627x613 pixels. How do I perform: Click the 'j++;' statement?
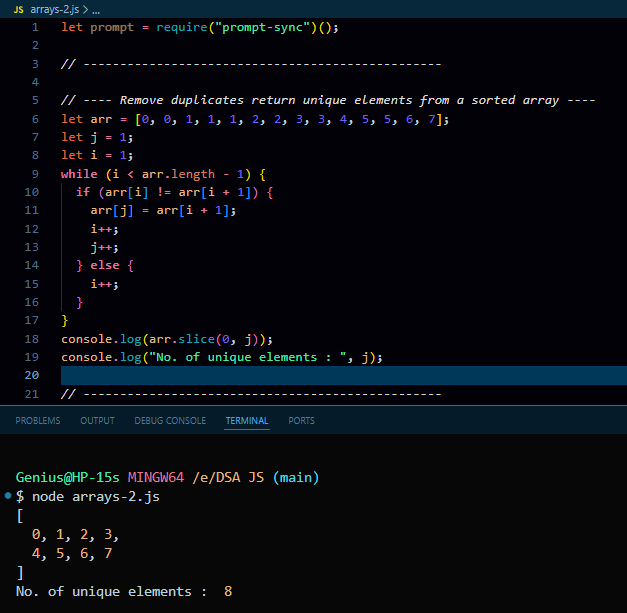pyautogui.click(x=104, y=248)
